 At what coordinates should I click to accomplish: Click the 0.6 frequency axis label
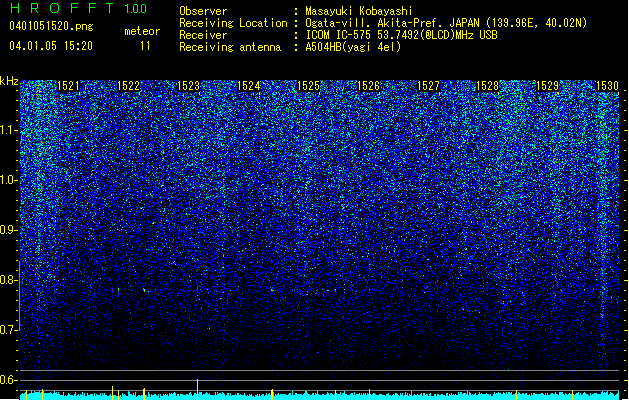tap(9, 380)
